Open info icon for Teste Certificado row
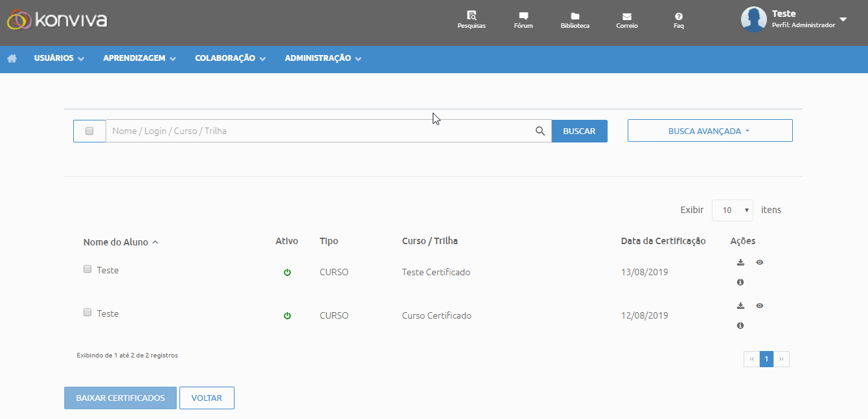 coord(740,282)
